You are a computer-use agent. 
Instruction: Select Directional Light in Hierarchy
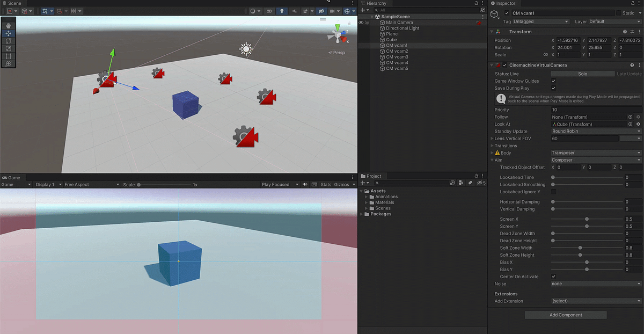tap(402, 28)
